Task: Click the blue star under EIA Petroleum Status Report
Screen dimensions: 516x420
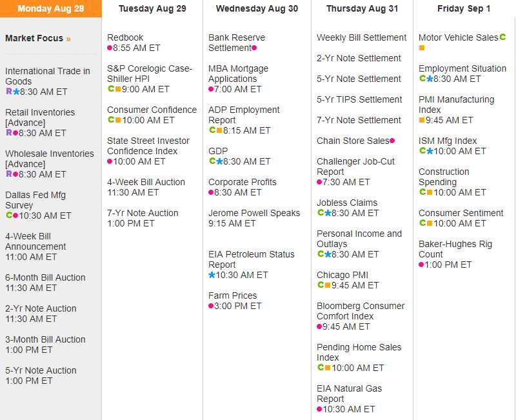Action: pos(212,275)
